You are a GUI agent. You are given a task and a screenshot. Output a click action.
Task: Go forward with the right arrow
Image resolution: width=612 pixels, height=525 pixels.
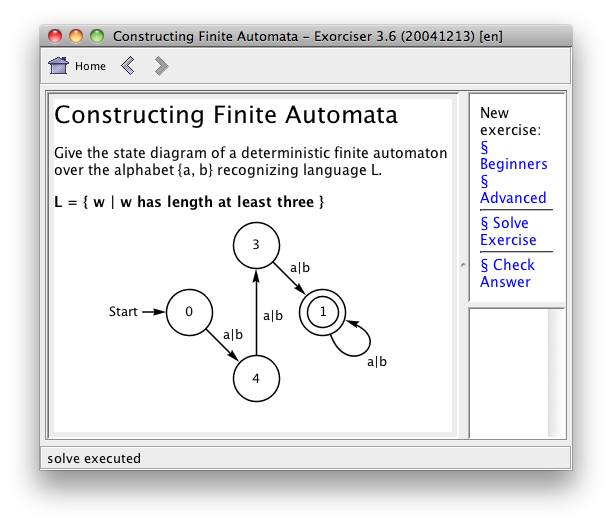[x=161, y=66]
